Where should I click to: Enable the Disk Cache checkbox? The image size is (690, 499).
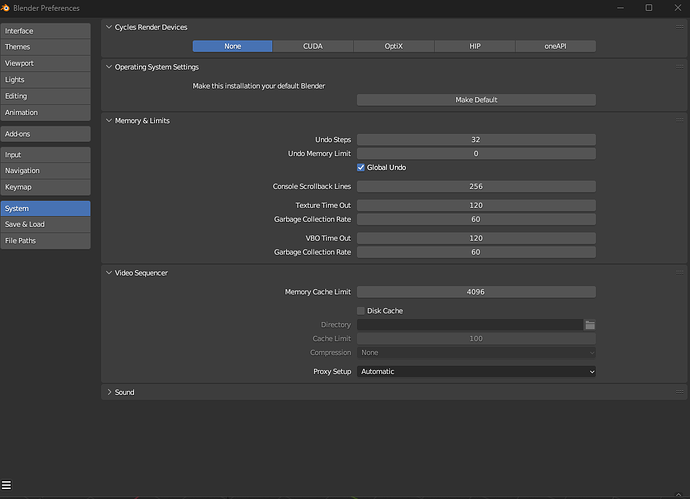coord(361,311)
